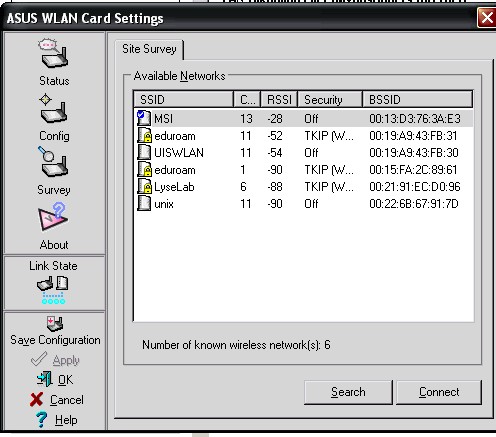Click the locked icon for eduroam on channel 1
This screenshot has width=496, height=437.
coord(145,170)
